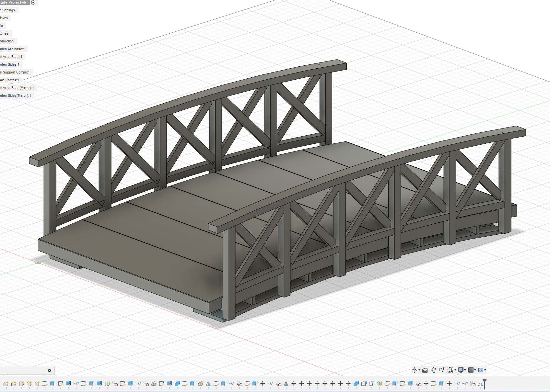550x392 pixels.
Task: Click the Look At tool icon
Action: 425,370
